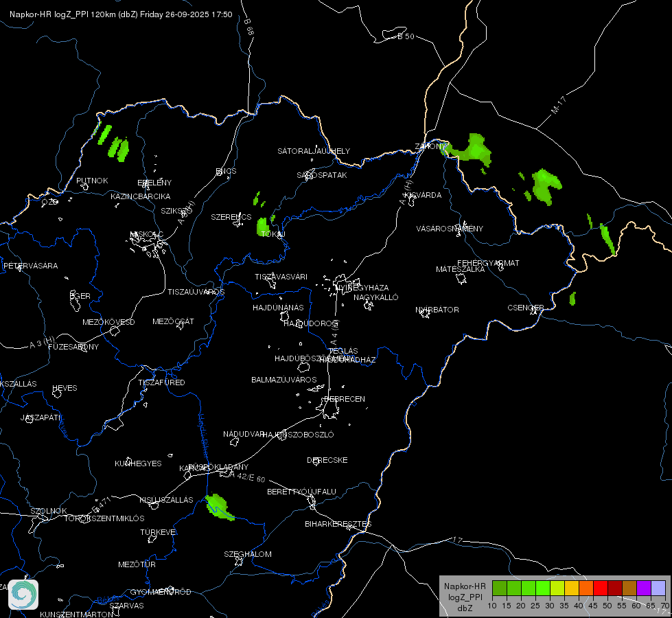Click the HAJDÚSZOBOSZLÓ town label
The width and height of the screenshot is (672, 618).
click(x=298, y=435)
